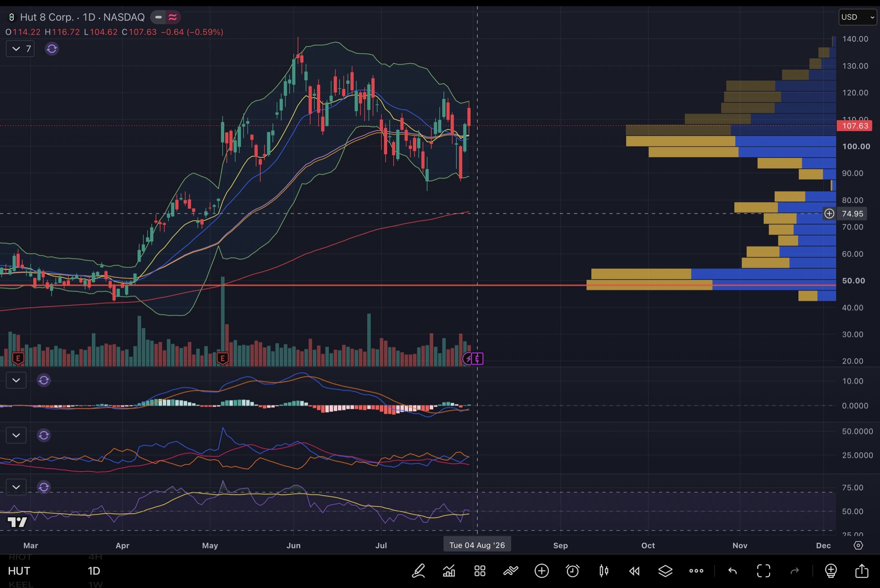Enter fullscreen mode with the brackets icon
This screenshot has height=588, width=880.
pos(764,571)
